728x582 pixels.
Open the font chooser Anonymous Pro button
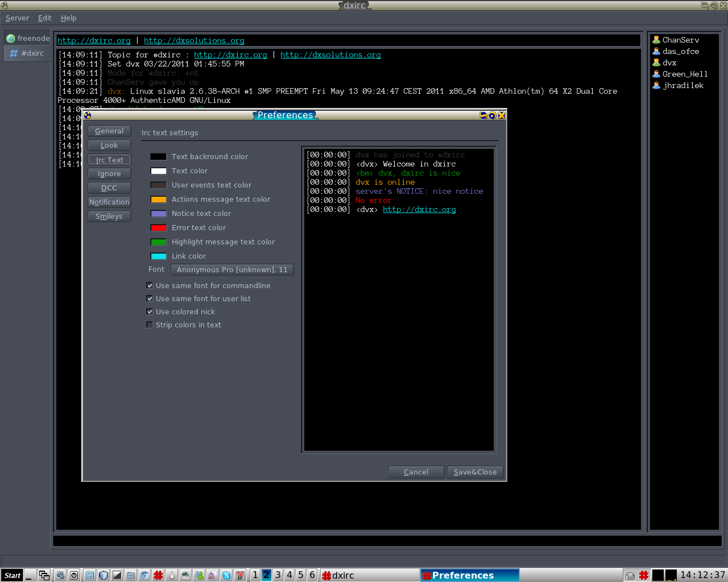(232, 270)
